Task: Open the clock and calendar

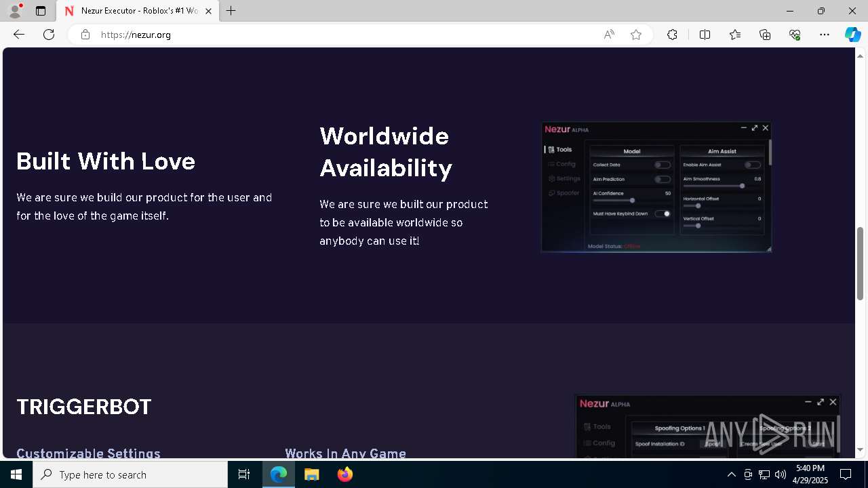Action: (810, 474)
